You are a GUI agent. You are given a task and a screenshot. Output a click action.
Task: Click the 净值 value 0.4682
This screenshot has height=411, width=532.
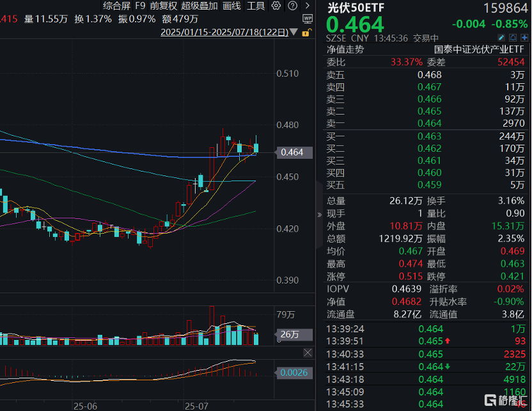(407, 302)
